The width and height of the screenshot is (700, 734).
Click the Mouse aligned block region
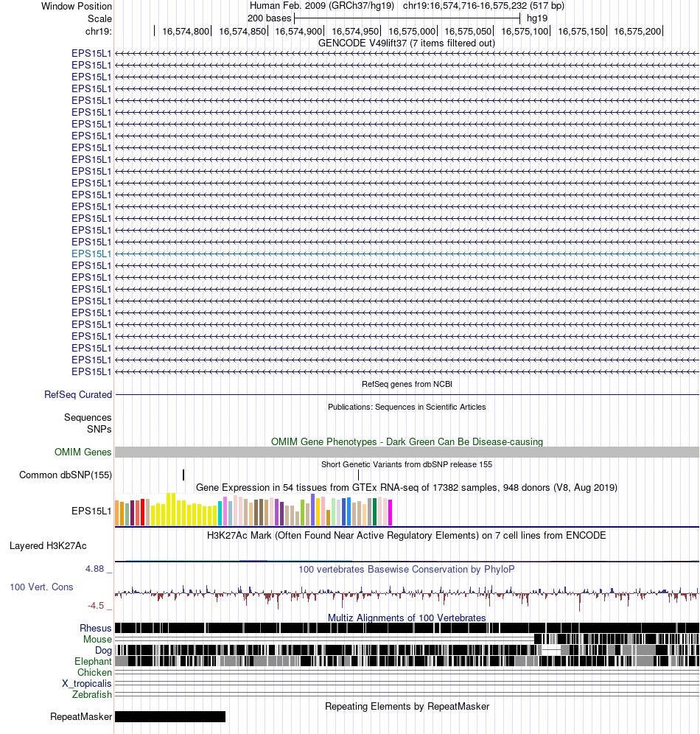pos(617,639)
